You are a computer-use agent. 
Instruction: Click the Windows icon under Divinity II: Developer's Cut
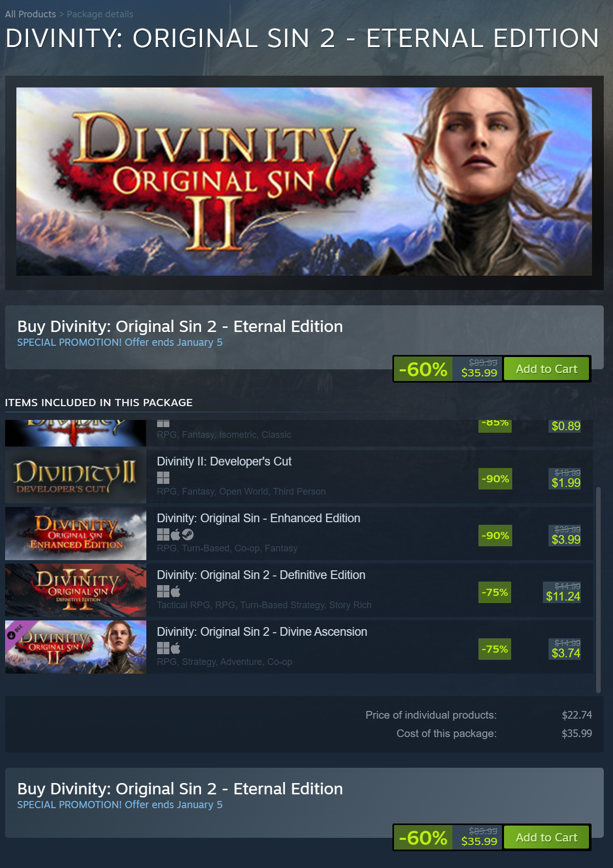click(163, 478)
